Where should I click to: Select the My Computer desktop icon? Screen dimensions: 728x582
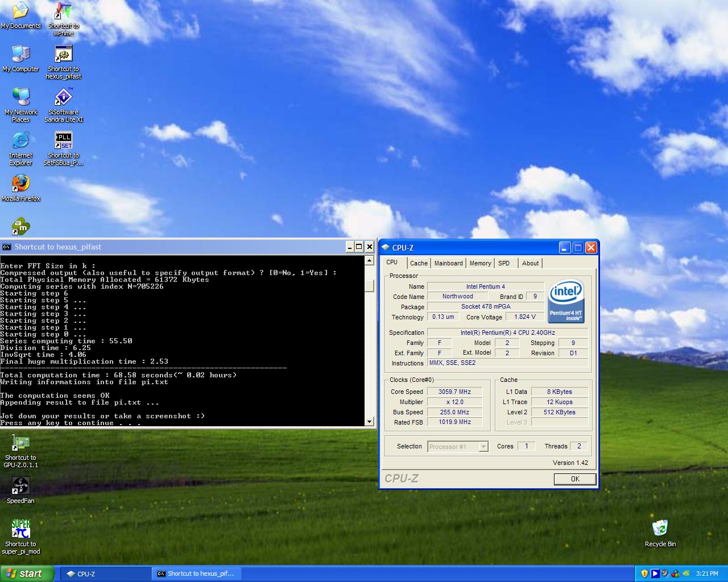click(20, 59)
